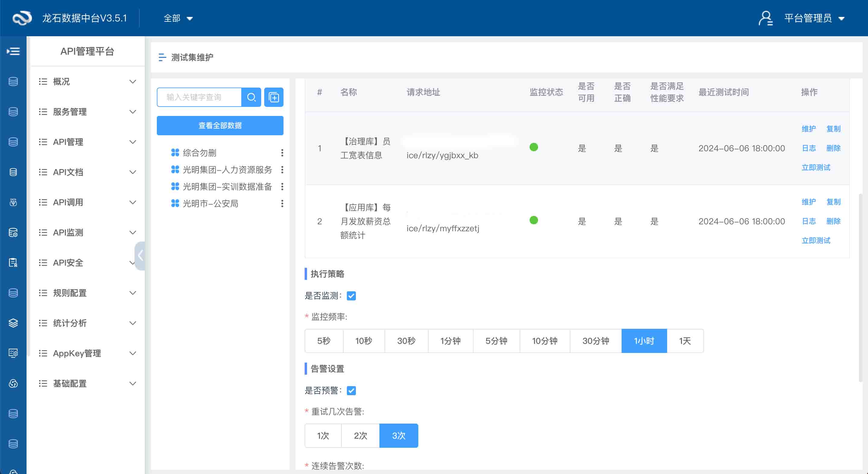Click green status dot for row 2

point(534,220)
